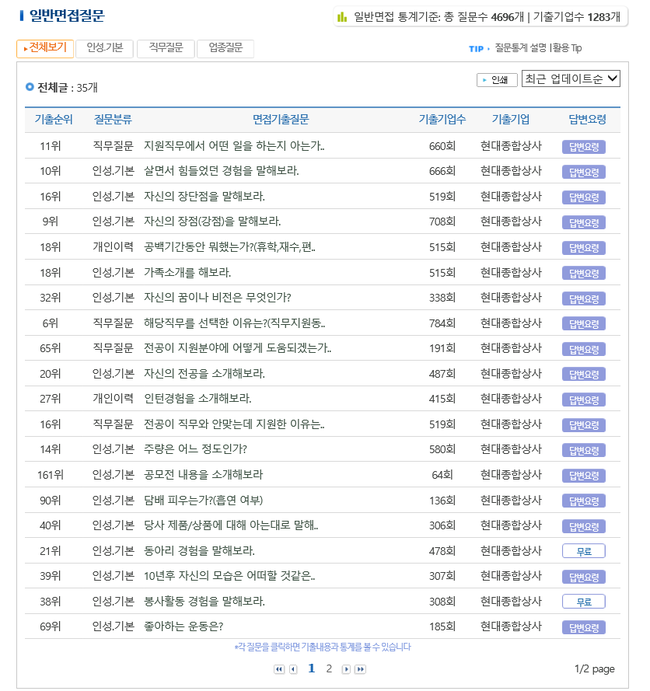Open question 자신의 장단점을 말해보라
The width and height of the screenshot is (650, 691).
(x=204, y=197)
